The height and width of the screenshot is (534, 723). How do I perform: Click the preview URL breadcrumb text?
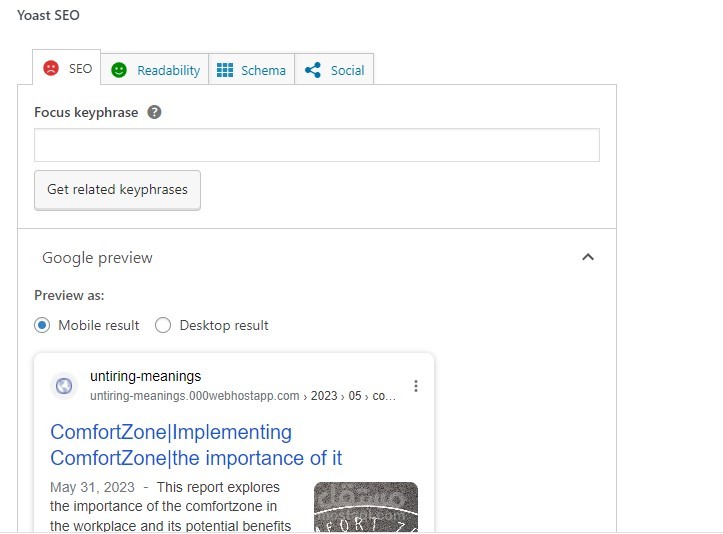(242, 396)
